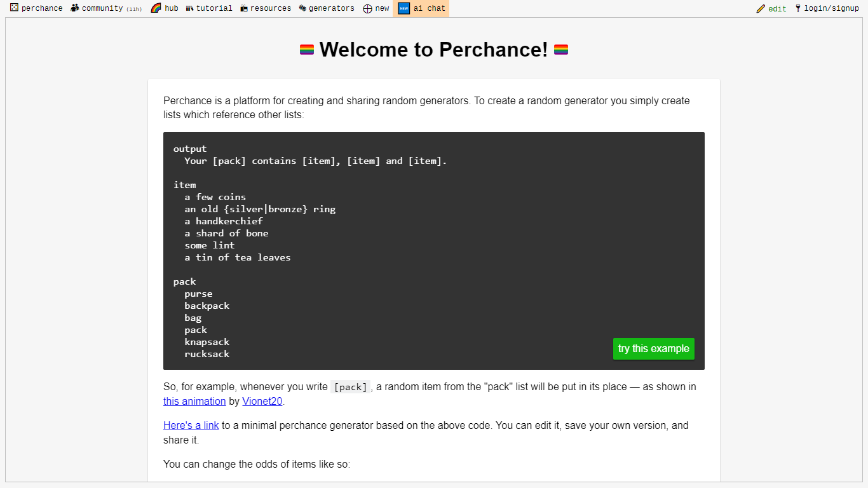Click 'a shard of bone' code line

(227, 233)
